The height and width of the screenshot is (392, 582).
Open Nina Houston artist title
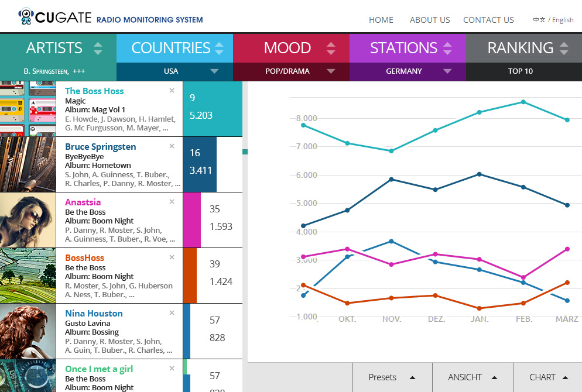click(x=94, y=314)
